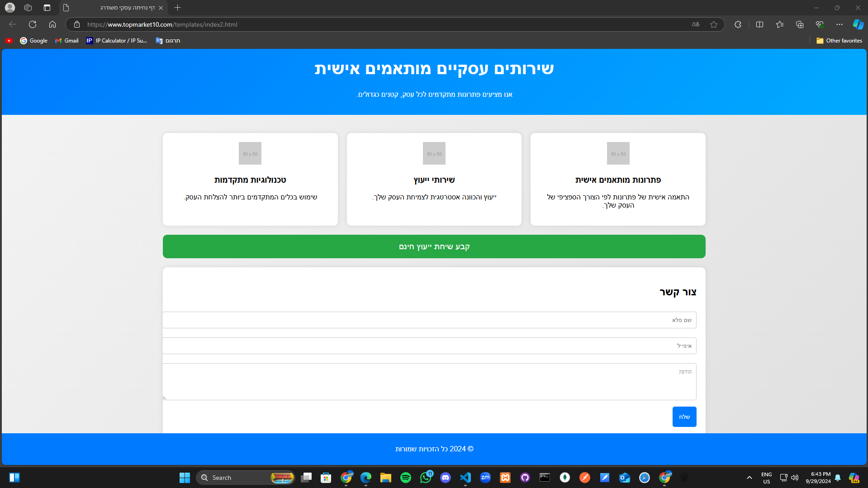The width and height of the screenshot is (868, 488).
Task: Show hidden system tray icons chevron
Action: [x=749, y=478]
